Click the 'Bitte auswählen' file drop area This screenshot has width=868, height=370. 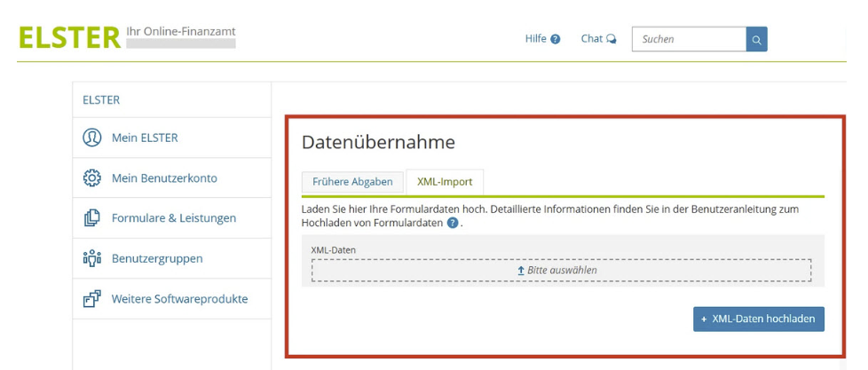pyautogui.click(x=561, y=271)
